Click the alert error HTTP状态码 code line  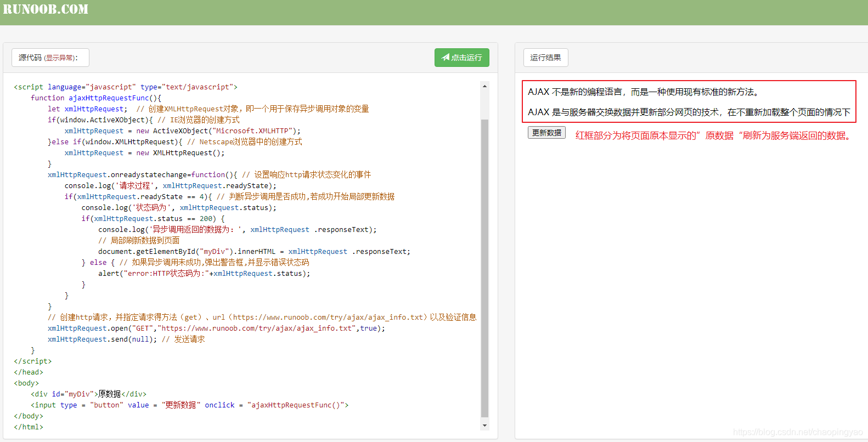204,274
